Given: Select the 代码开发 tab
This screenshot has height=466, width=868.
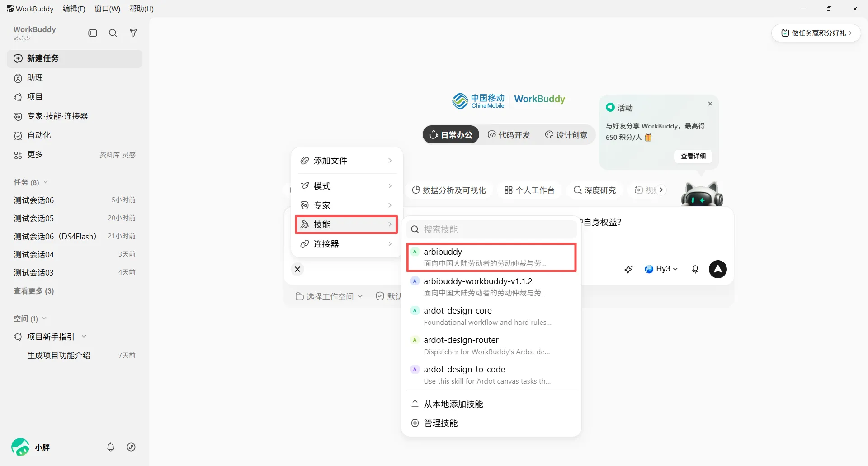Looking at the screenshot, I should 509,135.
